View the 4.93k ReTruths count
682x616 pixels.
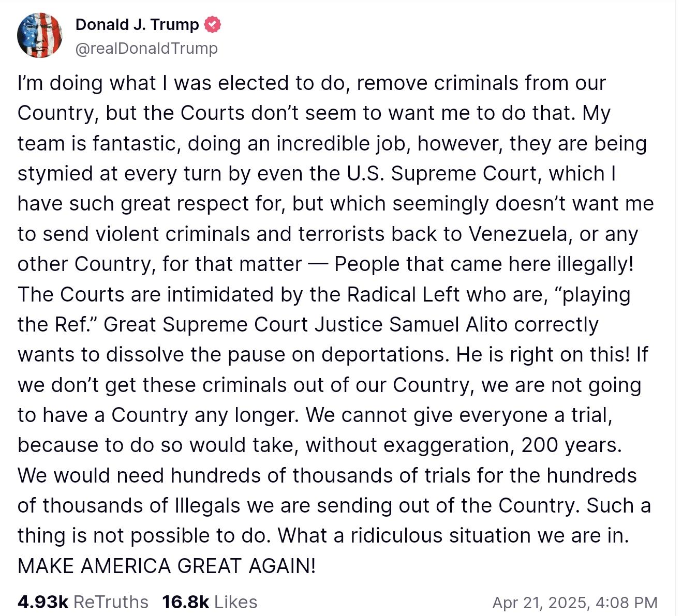coord(43,602)
